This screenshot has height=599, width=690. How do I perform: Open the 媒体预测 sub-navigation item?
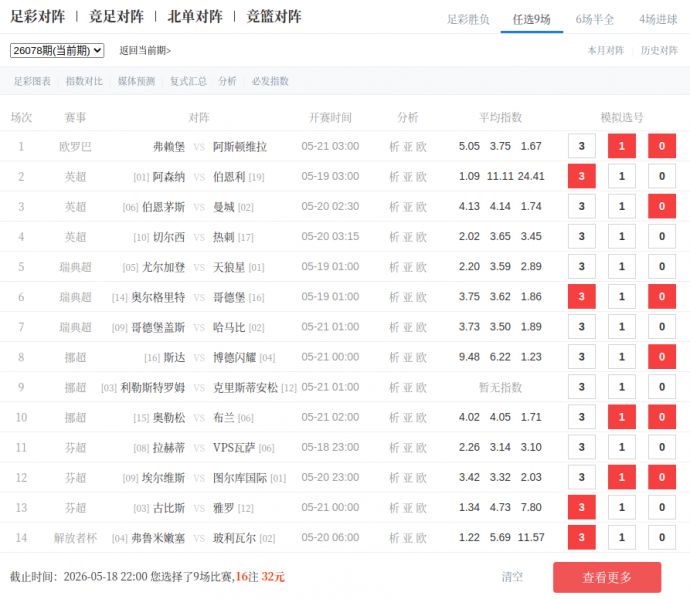coord(136,81)
